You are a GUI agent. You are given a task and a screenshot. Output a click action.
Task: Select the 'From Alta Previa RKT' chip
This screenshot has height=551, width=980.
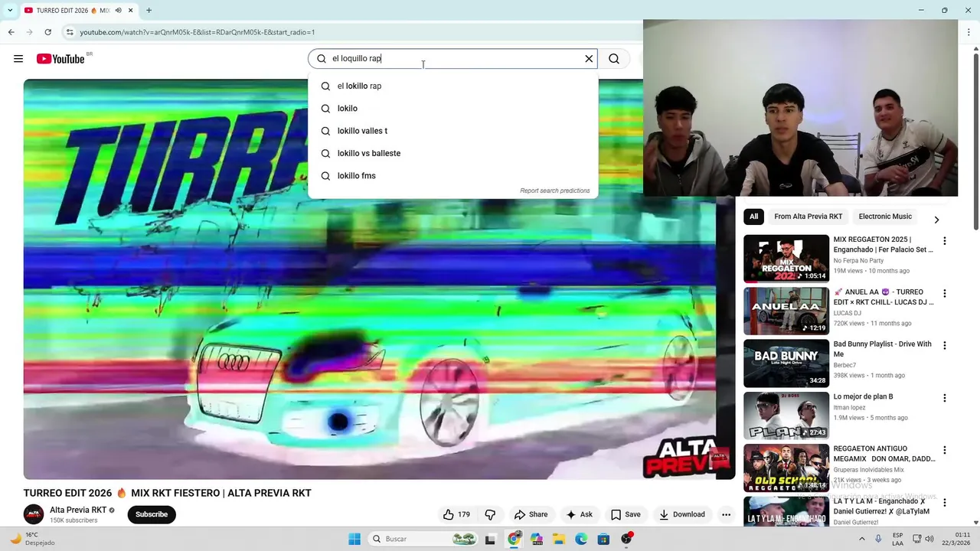(808, 217)
